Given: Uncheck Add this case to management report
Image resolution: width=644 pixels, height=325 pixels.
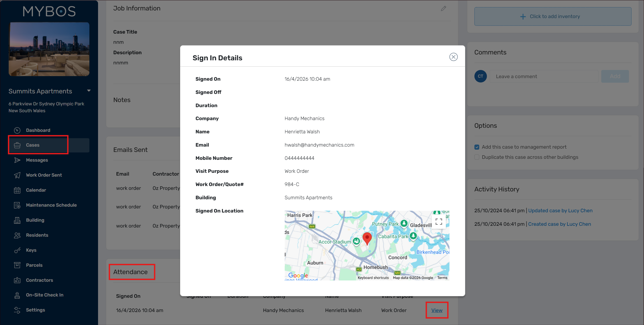Looking at the screenshot, I should pyautogui.click(x=477, y=147).
